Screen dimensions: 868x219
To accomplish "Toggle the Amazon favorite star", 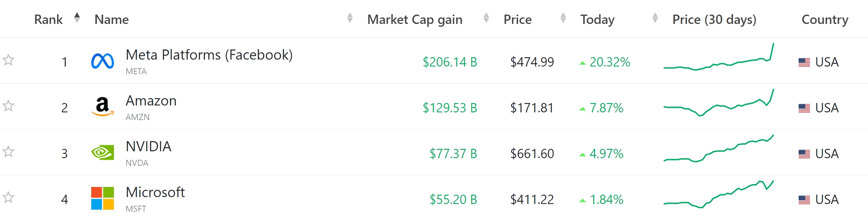I will click(x=9, y=106).
